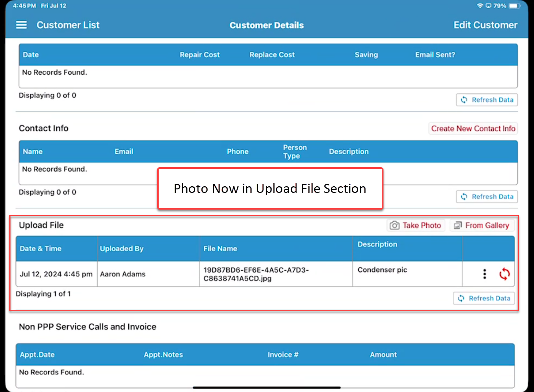
Task: Tap the Wi-Fi icon in status bar
Action: point(480,6)
